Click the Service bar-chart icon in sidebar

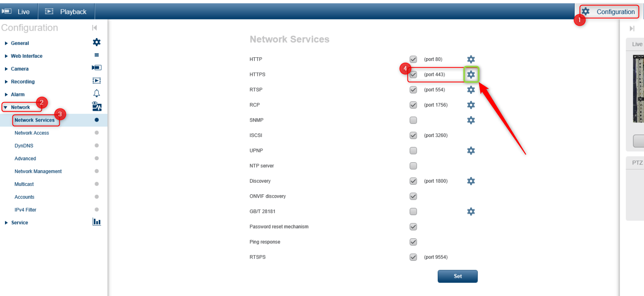(97, 221)
